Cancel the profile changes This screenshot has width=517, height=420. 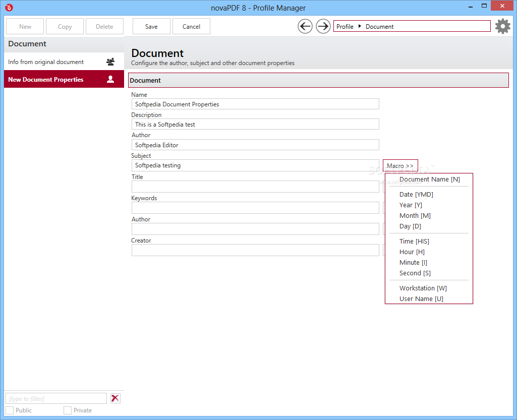click(x=191, y=26)
